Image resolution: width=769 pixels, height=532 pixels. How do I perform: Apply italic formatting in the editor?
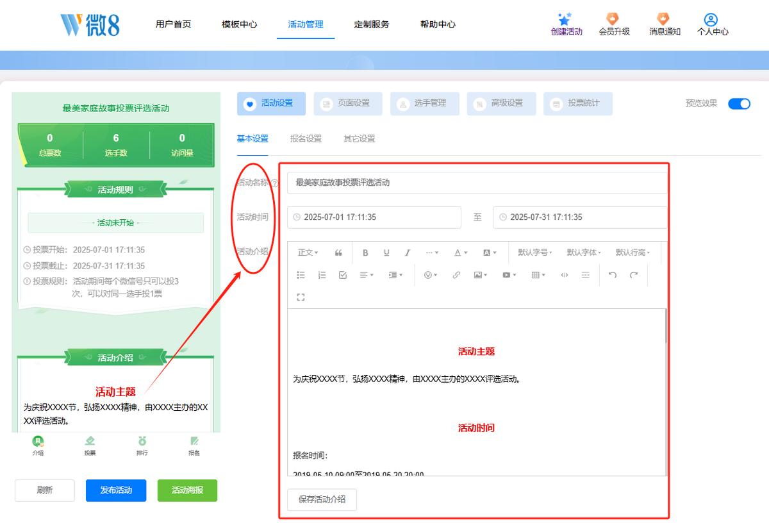(x=407, y=253)
